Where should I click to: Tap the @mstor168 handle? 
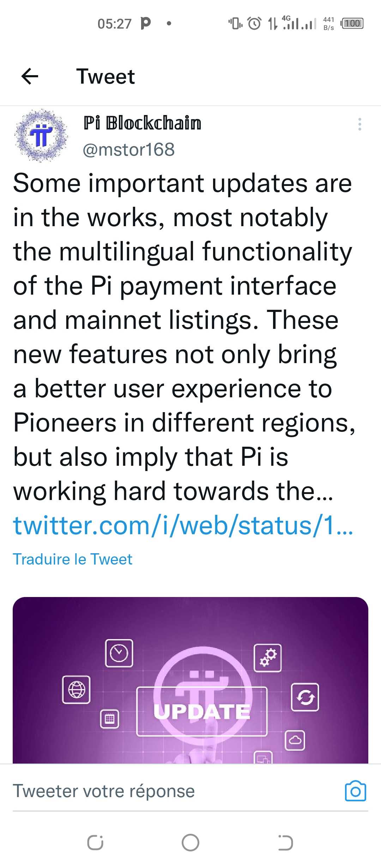pyautogui.click(x=129, y=150)
